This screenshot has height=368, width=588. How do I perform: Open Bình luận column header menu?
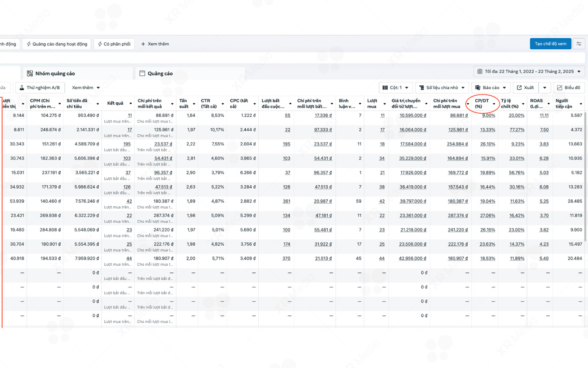click(360, 104)
